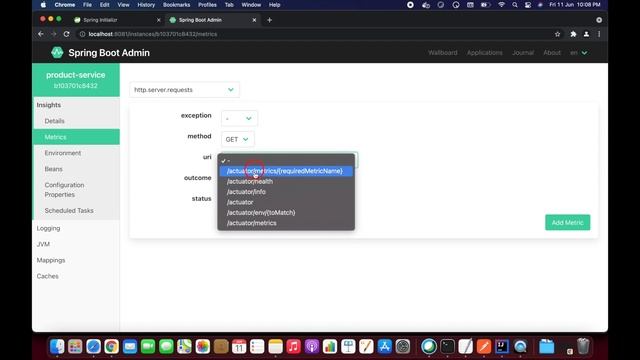This screenshot has width=640, height=360.
Task: Select the '-' option in uri list
Action: (286, 160)
